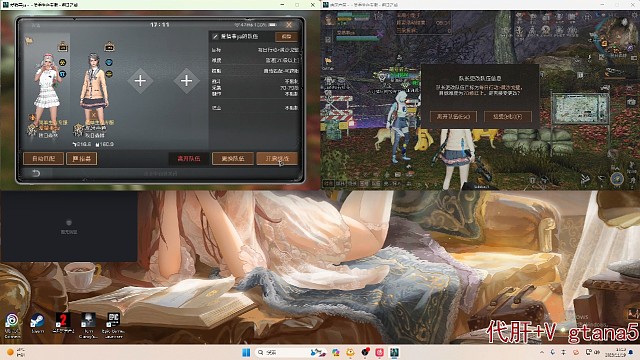Close the team panel with the X
The height and width of the screenshot is (360, 640).
pyautogui.click(x=289, y=25)
